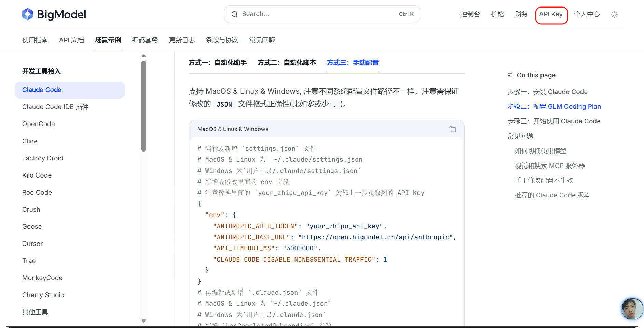The width and height of the screenshot is (644, 328).
Task: Click the ANTHROPIC_BASE_URL code line
Action: pos(334,237)
